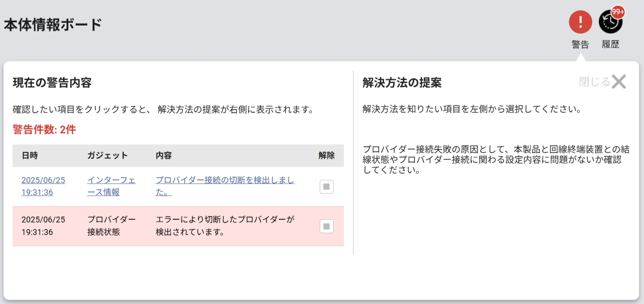Click the underlined 2025/06/25 19:31:36 date link
This screenshot has width=644, height=304.
(43, 186)
